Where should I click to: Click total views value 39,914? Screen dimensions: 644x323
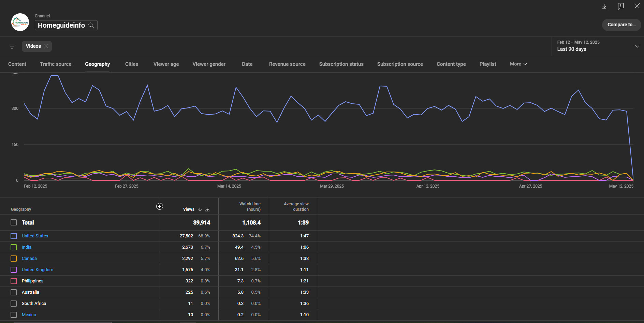pos(202,223)
